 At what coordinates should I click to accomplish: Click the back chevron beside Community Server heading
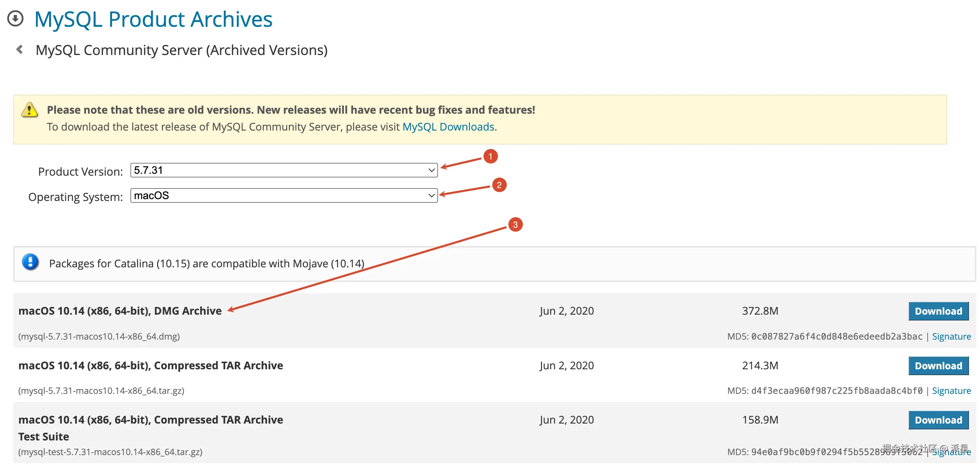[x=19, y=50]
